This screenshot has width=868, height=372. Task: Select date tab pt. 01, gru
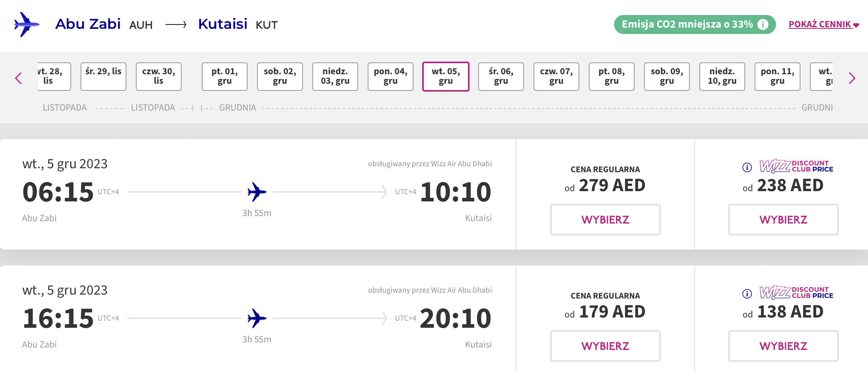pos(225,77)
